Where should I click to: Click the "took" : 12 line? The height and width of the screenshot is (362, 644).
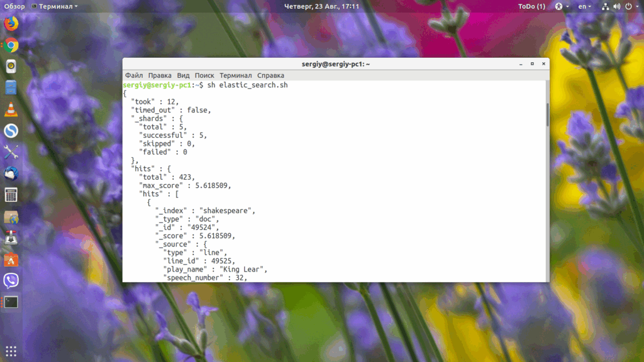point(155,102)
